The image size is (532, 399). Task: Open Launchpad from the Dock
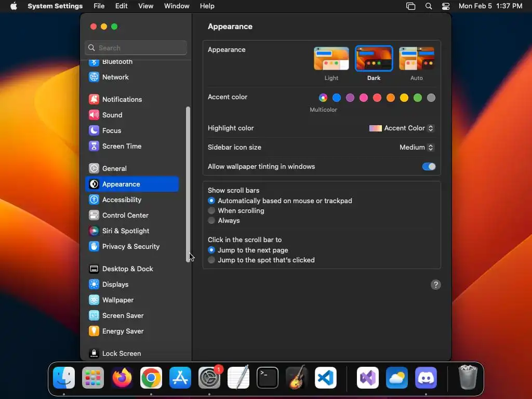93,378
